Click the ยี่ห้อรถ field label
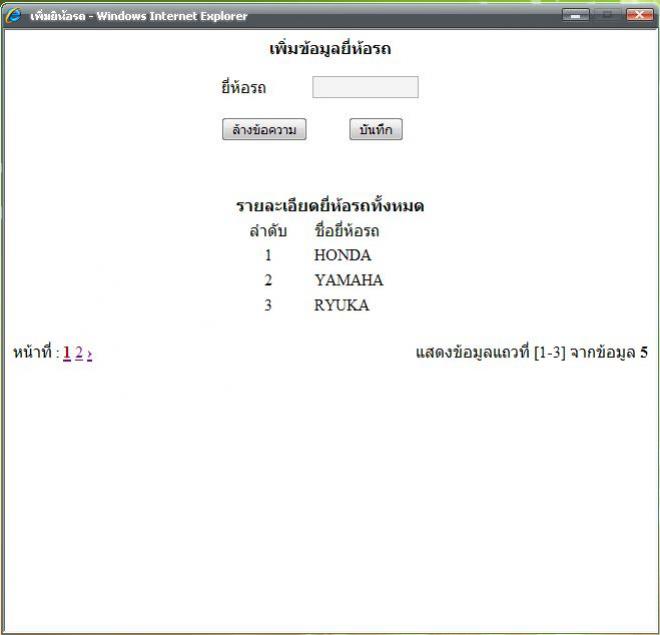Viewport: 660px width, 635px height. pyautogui.click(x=244, y=88)
